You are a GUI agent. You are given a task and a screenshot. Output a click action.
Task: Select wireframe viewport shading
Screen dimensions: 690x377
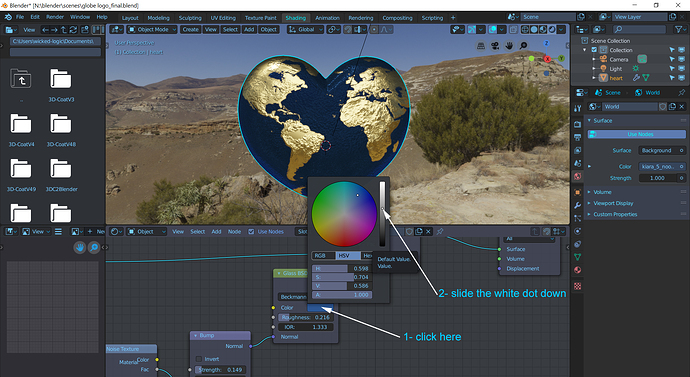(525, 29)
